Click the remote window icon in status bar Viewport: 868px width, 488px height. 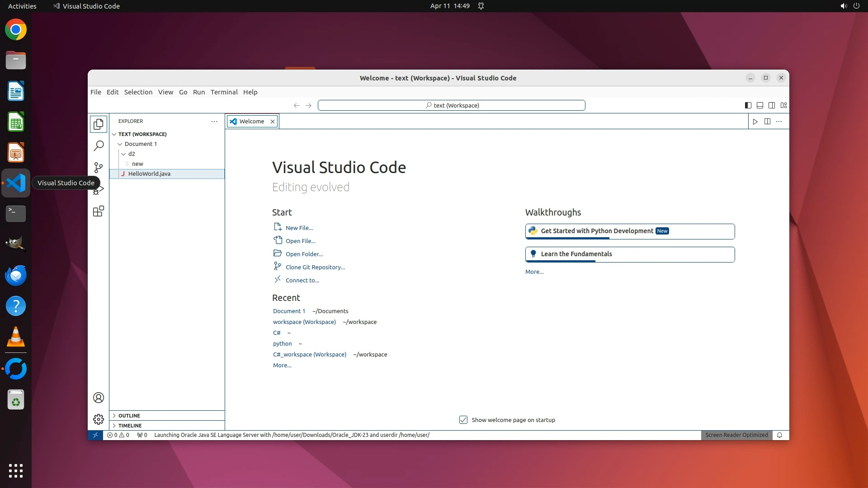pos(95,435)
